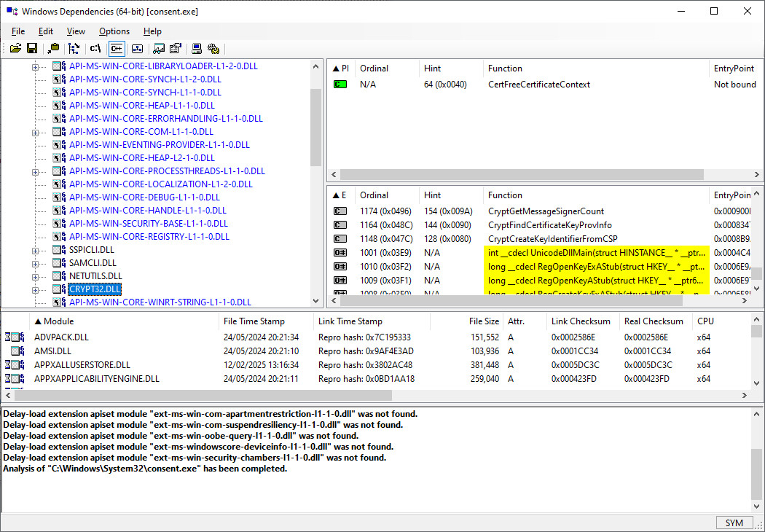This screenshot has height=532, width=765.
Task: Open the View menu
Action: click(x=76, y=31)
